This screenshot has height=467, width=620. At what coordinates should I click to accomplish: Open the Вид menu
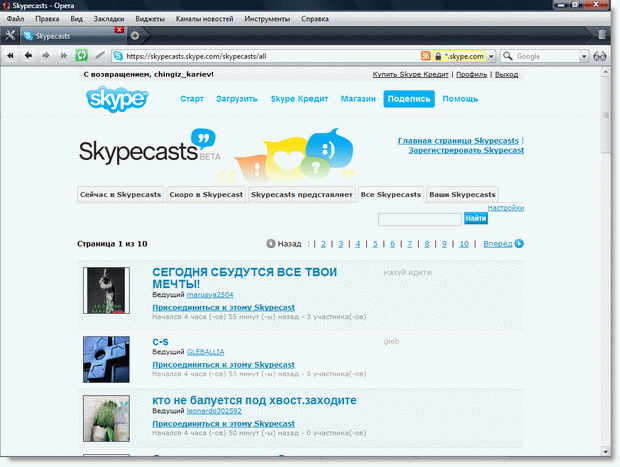[76, 19]
